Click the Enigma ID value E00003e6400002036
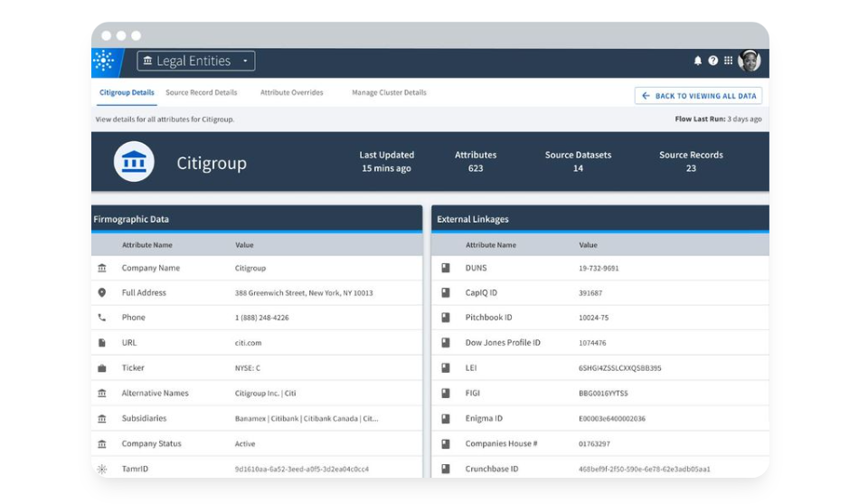 click(x=612, y=419)
